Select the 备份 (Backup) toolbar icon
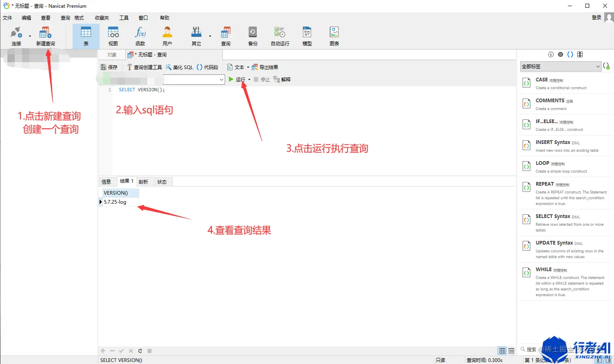Image resolution: width=614 pixels, height=364 pixels. pos(253,36)
